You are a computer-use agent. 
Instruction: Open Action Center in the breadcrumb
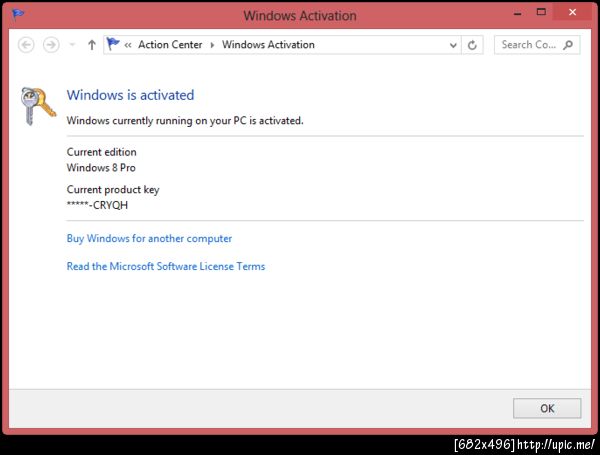(x=170, y=45)
